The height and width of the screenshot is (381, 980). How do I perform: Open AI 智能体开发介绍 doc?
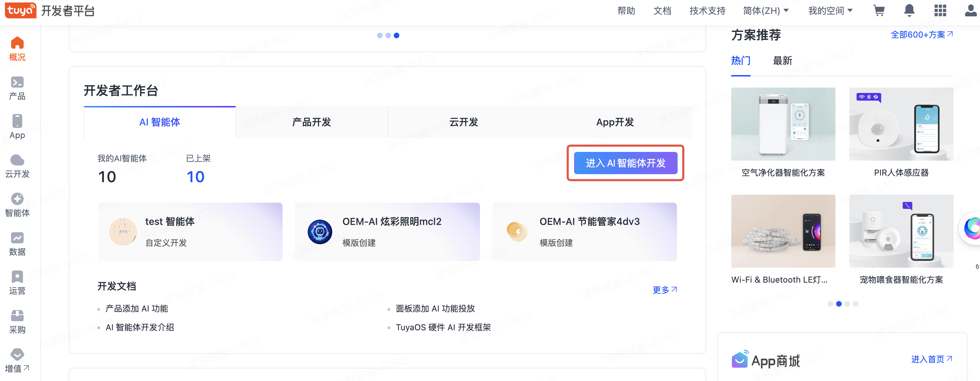(140, 327)
